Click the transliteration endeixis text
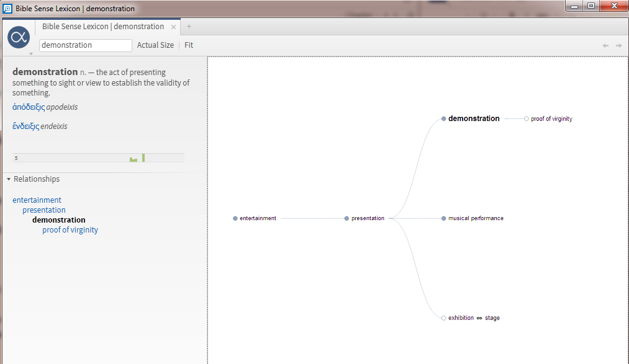 (x=54, y=126)
